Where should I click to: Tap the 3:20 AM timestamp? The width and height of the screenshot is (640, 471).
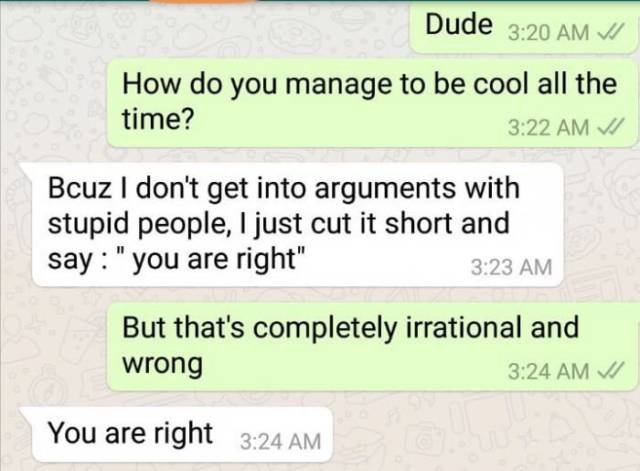[x=549, y=33]
